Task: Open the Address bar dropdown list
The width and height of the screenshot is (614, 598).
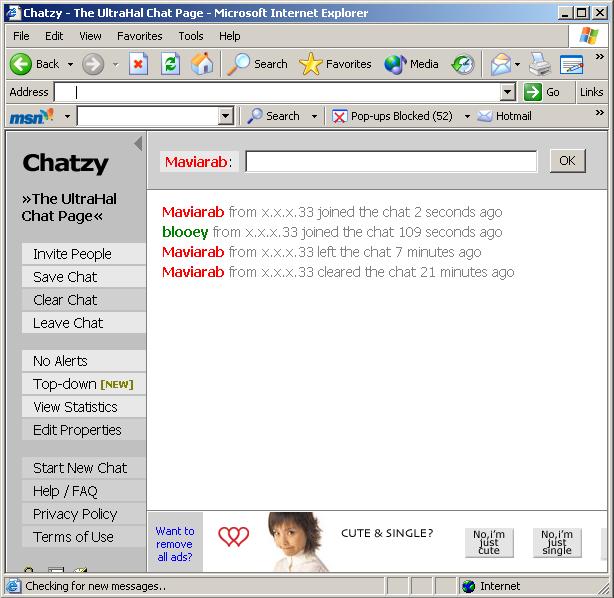Action: 507,92
